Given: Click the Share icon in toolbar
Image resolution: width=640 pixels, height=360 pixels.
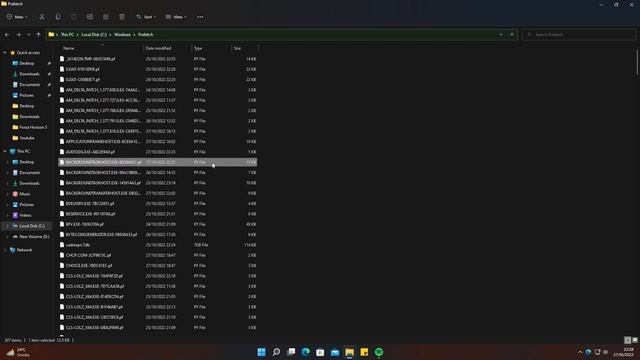Looking at the screenshot, I should click(x=106, y=17).
